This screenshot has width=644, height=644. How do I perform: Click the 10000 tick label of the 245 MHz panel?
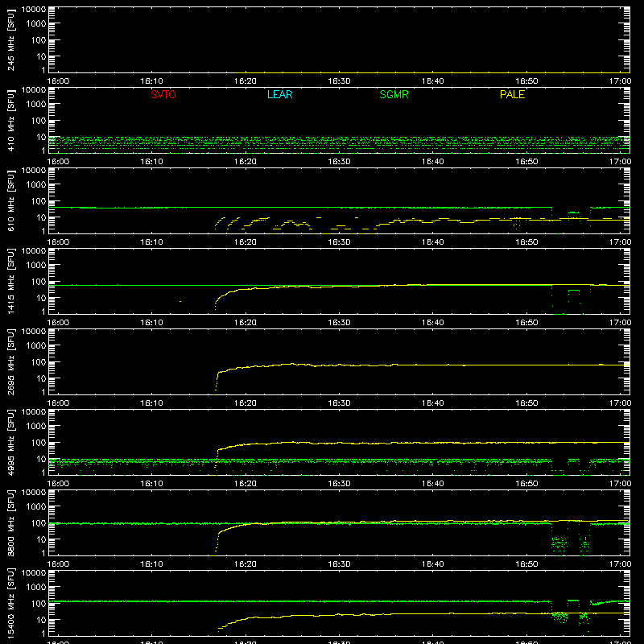[34, 10]
